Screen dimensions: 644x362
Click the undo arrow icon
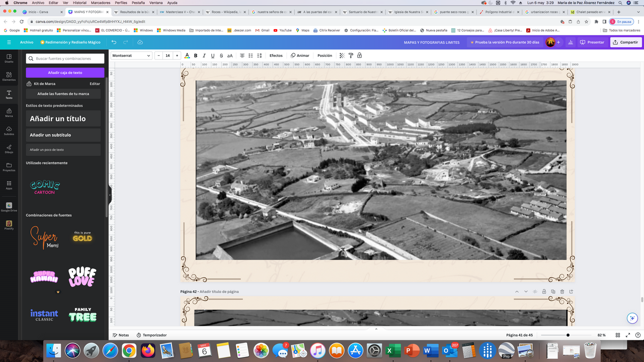[114, 42]
